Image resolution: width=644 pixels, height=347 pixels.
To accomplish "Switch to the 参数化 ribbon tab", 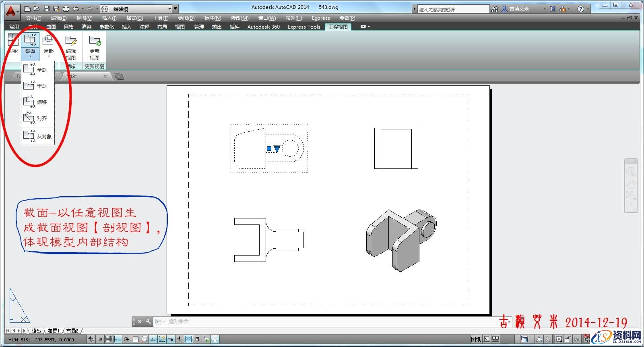I will [107, 27].
